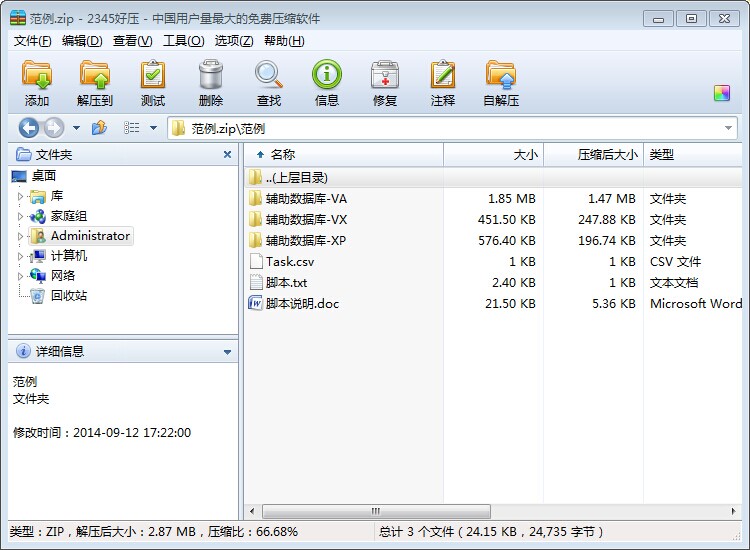750x550 pixels.
Task: Click the colorful skin icon at toolbar right
Action: tap(722, 93)
